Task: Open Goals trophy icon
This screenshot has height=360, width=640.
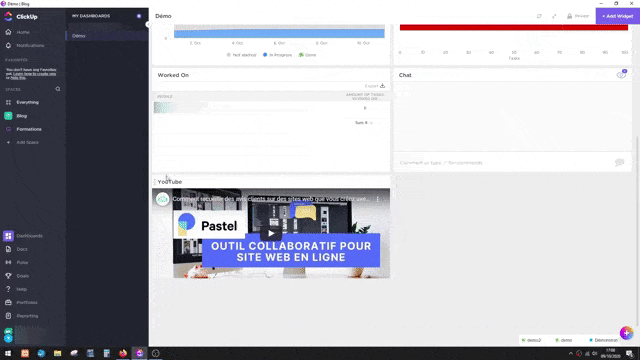Action: pos(8,276)
